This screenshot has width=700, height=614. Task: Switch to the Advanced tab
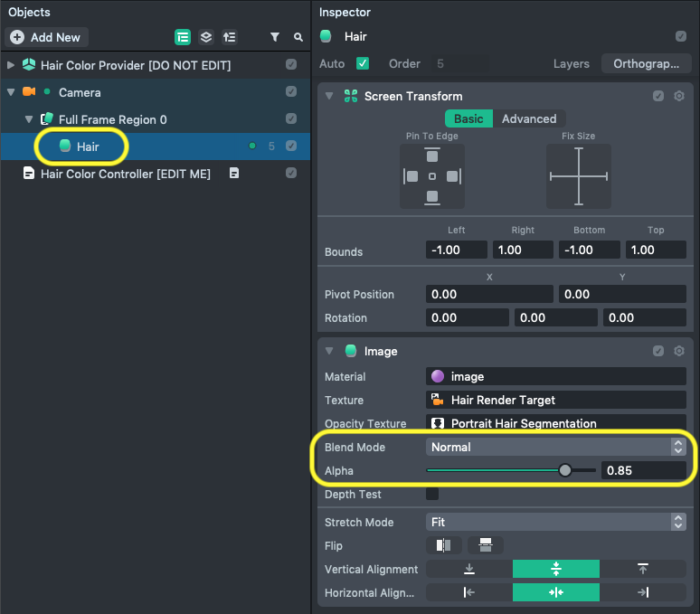point(529,118)
